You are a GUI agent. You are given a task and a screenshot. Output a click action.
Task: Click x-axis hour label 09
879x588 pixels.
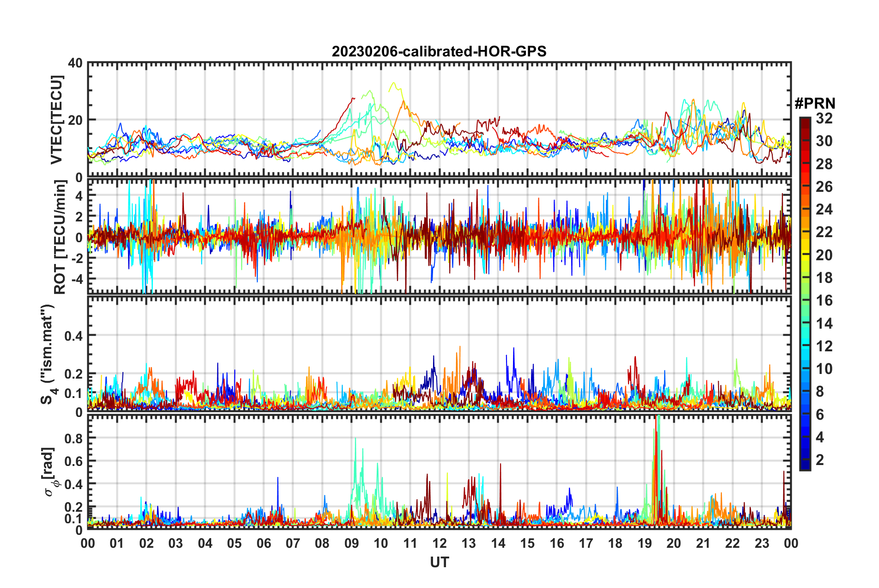pyautogui.click(x=352, y=543)
